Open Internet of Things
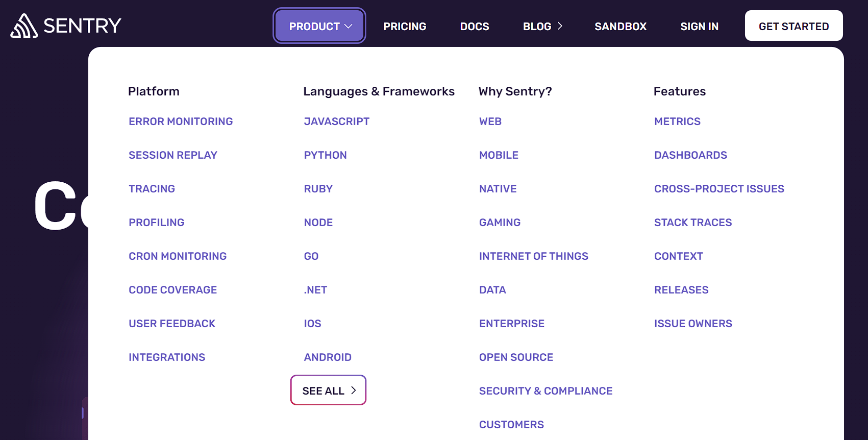This screenshot has height=440, width=868. tap(534, 256)
